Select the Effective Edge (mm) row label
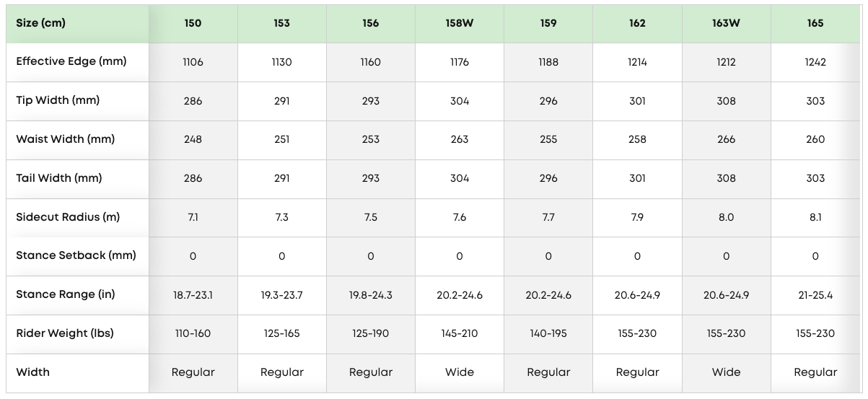Viewport: 868px width, 399px height. (71, 61)
